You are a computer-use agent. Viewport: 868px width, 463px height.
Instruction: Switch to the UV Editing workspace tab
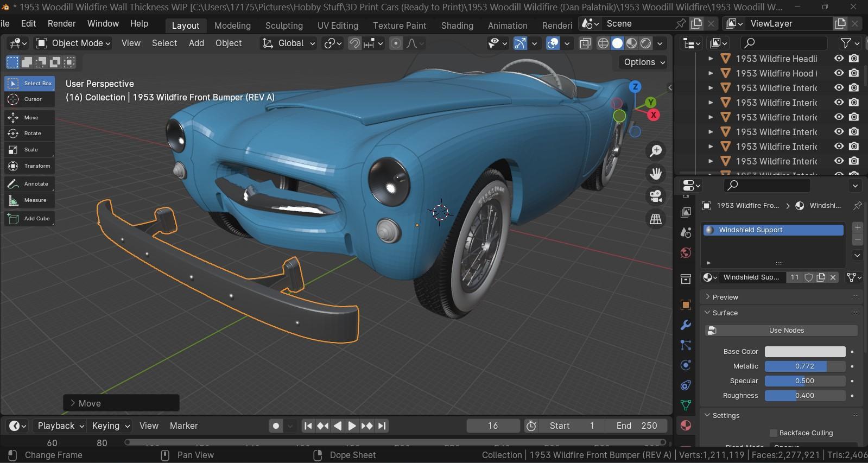click(338, 26)
